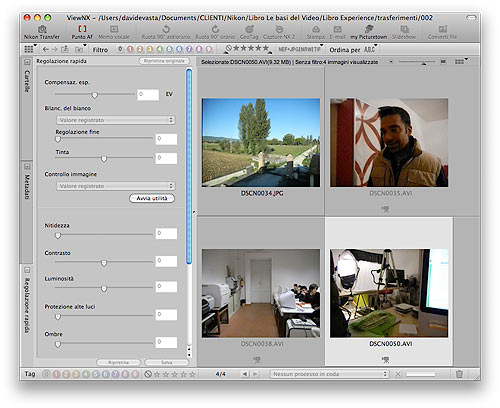Toggle red label 1 in Filtro bar
Viewport: 500px width, 408px height.
(130, 49)
